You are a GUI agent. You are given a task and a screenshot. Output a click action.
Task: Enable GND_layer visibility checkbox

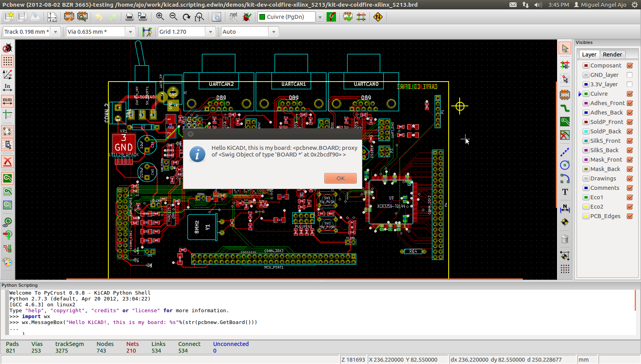pos(630,75)
